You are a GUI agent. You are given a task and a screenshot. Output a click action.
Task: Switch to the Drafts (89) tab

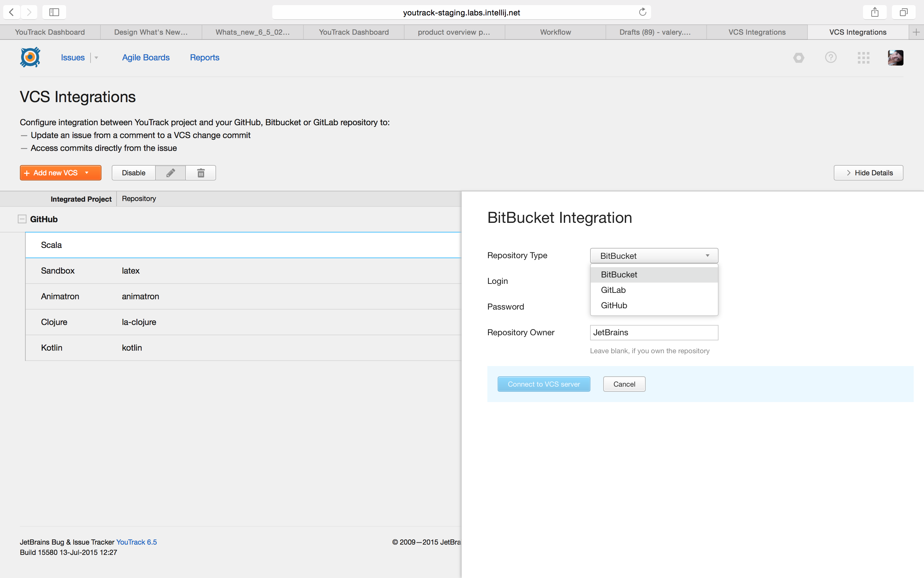pyautogui.click(x=656, y=32)
